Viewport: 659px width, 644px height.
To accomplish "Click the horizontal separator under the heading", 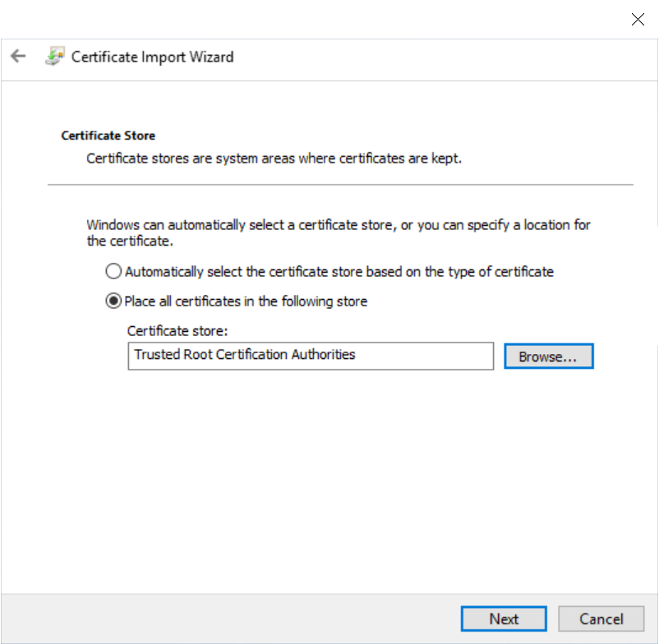I will 340,184.
